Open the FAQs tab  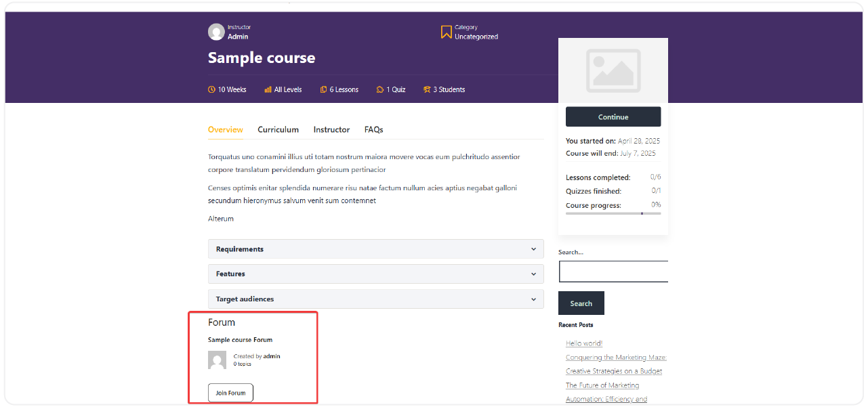(x=373, y=129)
